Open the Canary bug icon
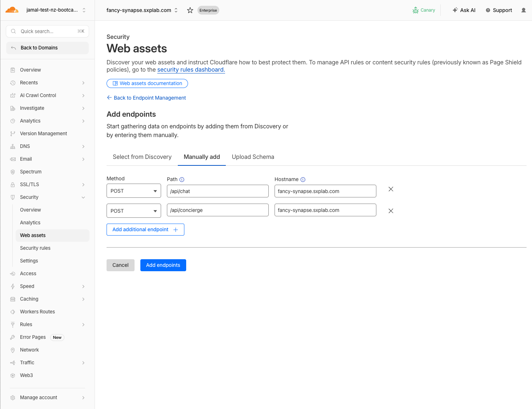The width and height of the screenshot is (532, 409). pos(416,10)
